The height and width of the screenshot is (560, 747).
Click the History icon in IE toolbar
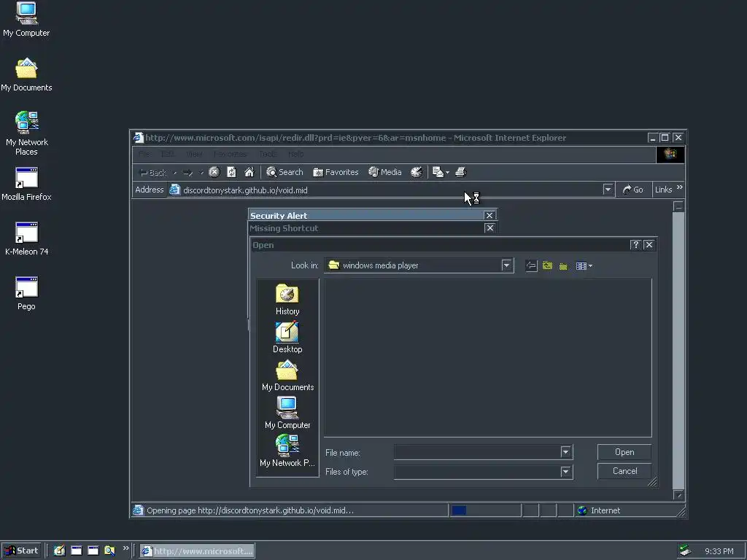point(417,172)
